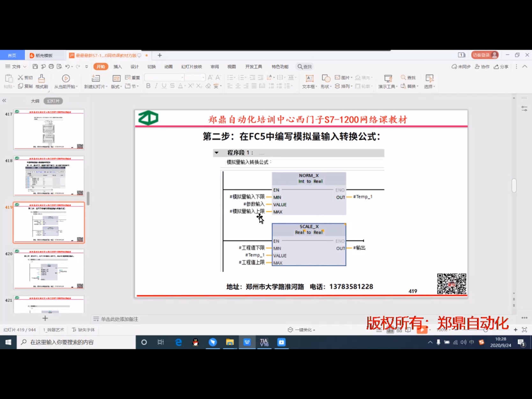Toggle Italic formatting
This screenshot has width=532, height=399.
156,86
